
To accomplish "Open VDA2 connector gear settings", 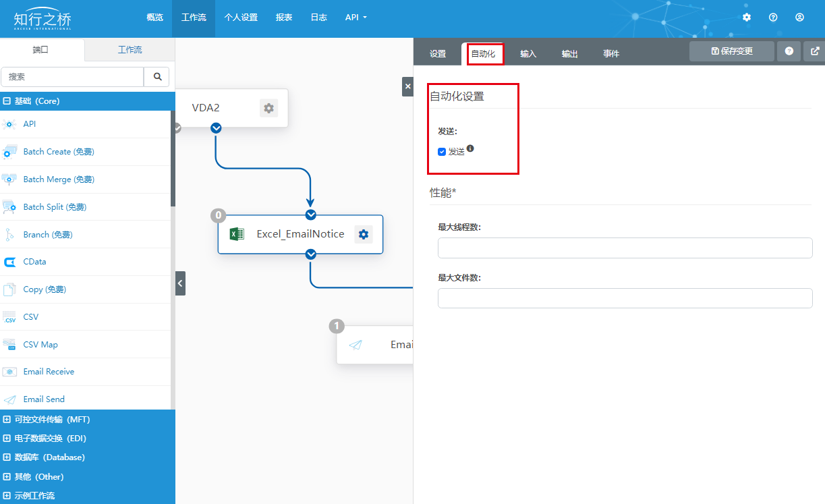I will click(x=268, y=108).
